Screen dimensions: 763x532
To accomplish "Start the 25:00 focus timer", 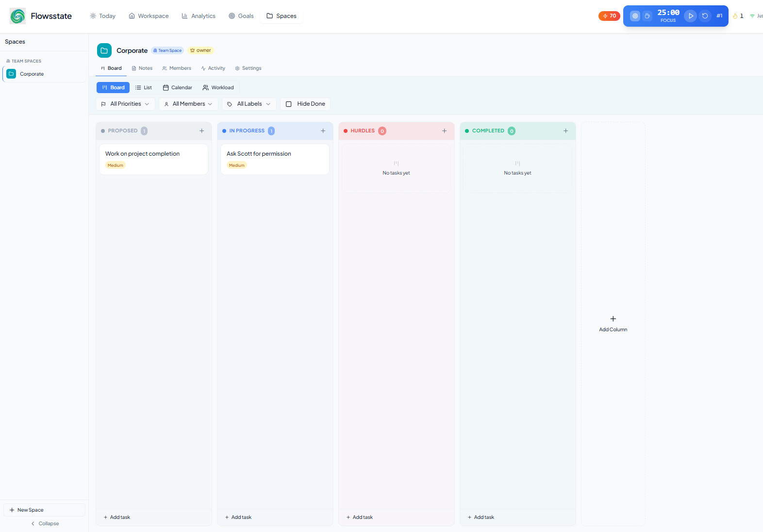I will 690,16.
